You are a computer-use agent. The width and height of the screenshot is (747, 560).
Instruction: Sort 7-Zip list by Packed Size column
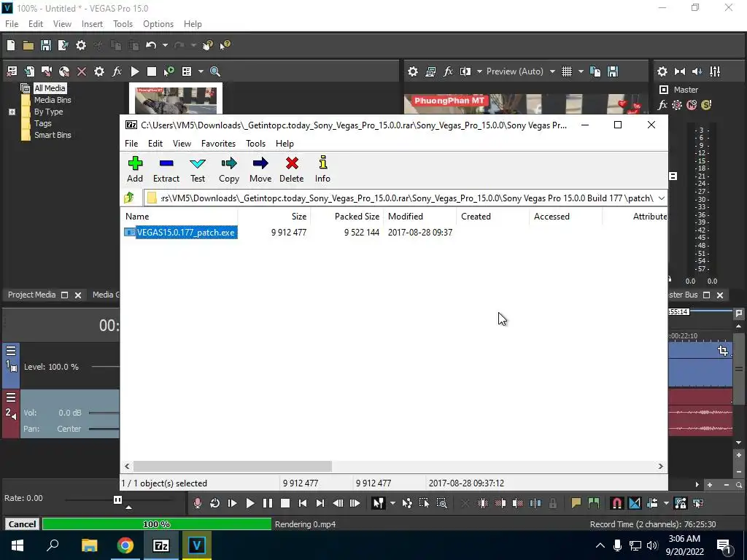(347, 216)
